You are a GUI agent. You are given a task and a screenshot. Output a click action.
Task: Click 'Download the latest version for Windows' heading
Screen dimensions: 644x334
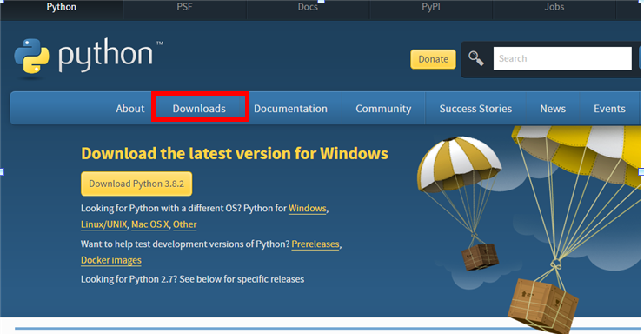tap(235, 154)
